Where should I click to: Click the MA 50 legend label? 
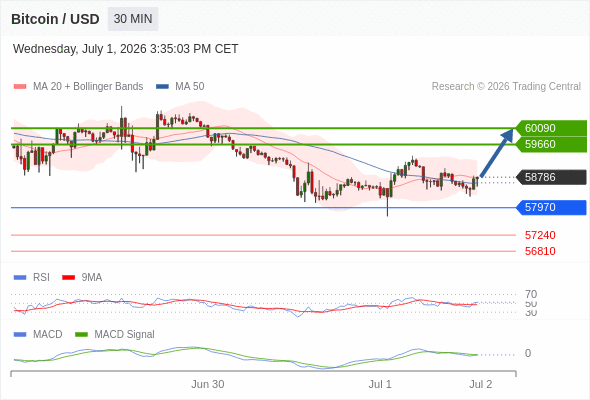pos(190,87)
